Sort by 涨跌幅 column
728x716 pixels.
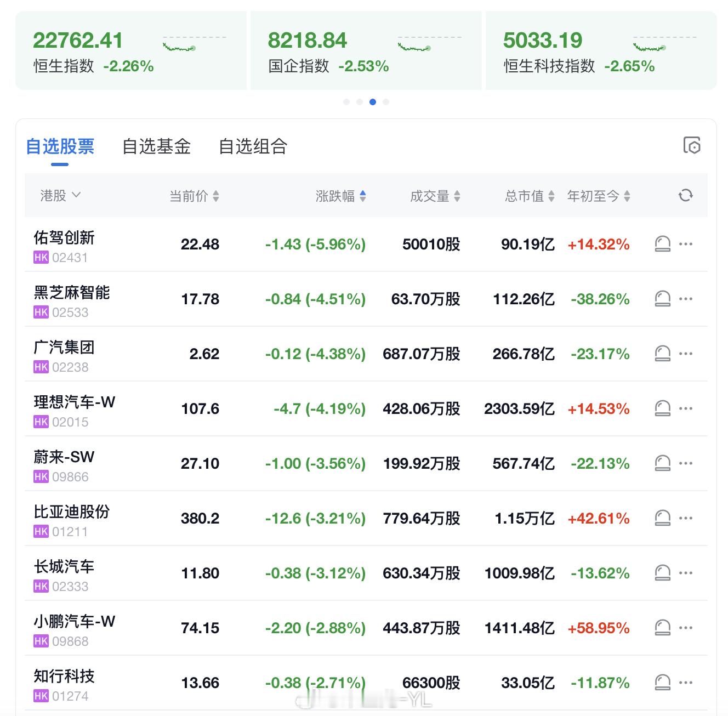coord(340,196)
